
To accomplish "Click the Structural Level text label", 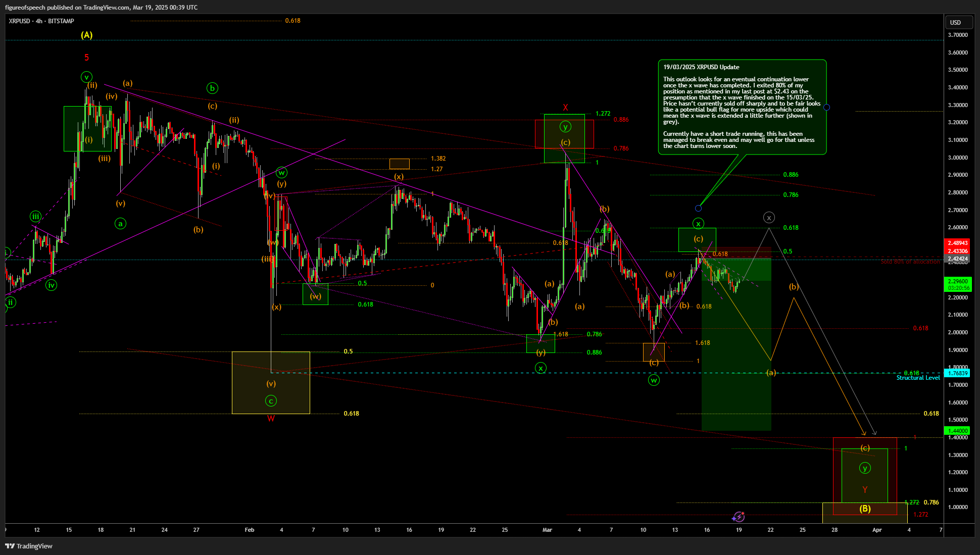I will coord(918,378).
